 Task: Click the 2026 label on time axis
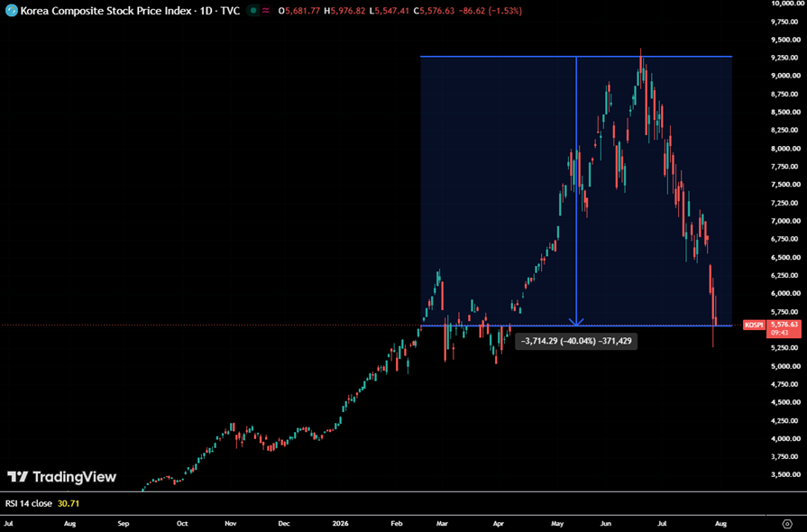[x=340, y=523]
